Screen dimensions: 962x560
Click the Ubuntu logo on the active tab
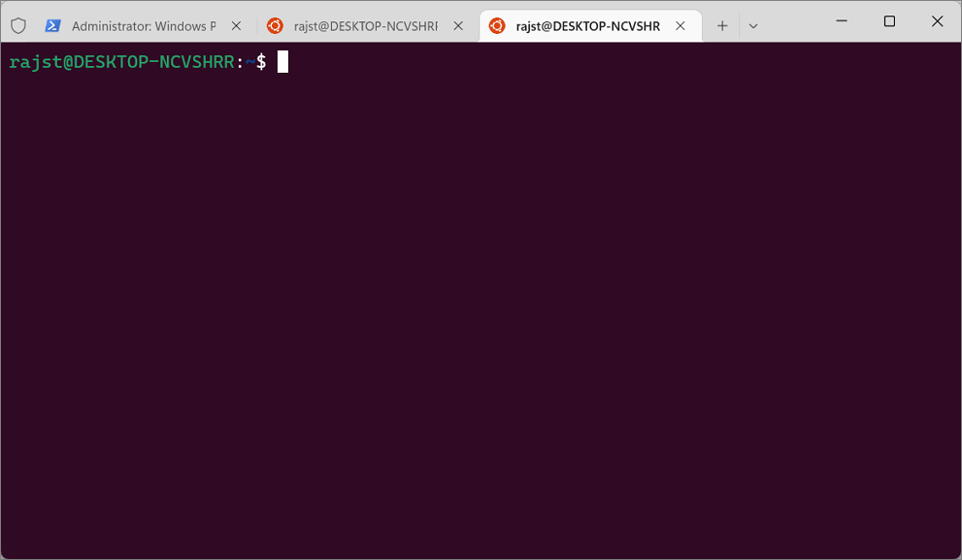[497, 26]
